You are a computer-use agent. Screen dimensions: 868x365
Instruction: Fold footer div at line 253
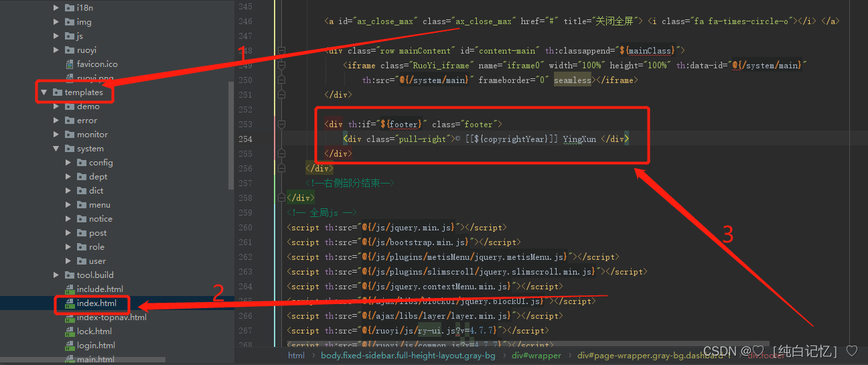[281, 125]
